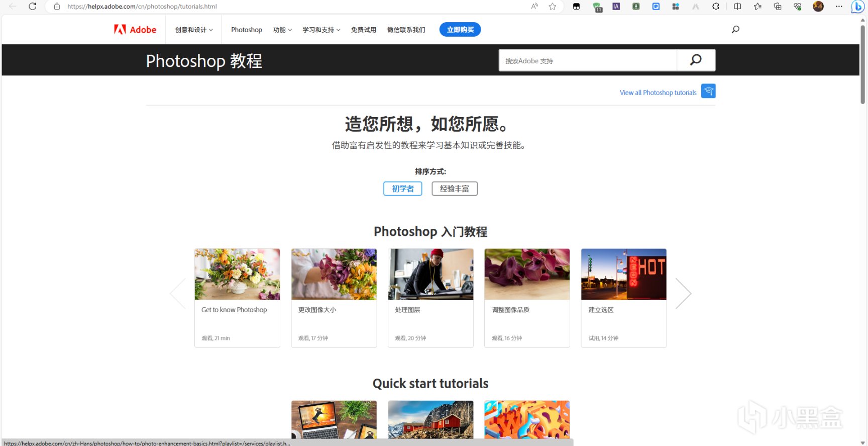Open the 微信联系我们 nav item
The height and width of the screenshot is (446, 868).
tap(406, 30)
